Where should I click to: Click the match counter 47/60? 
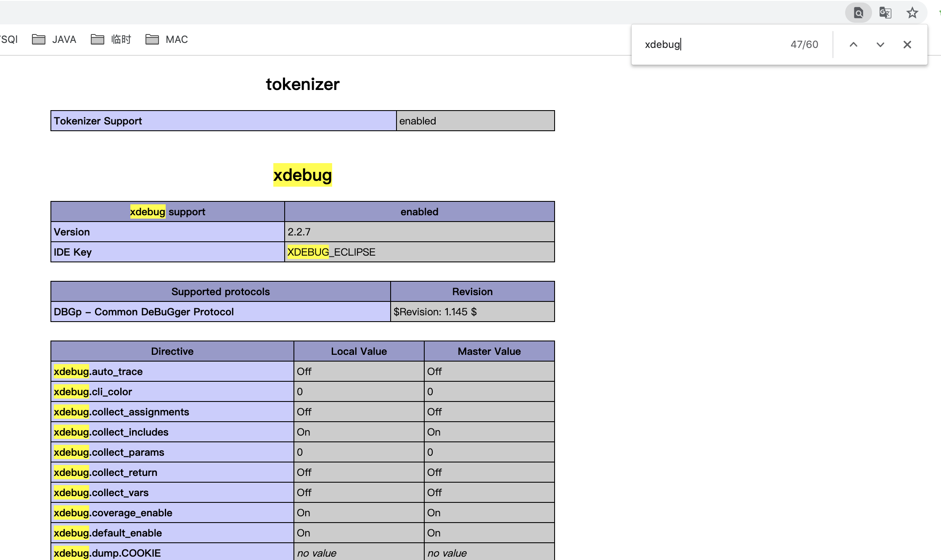(x=804, y=45)
